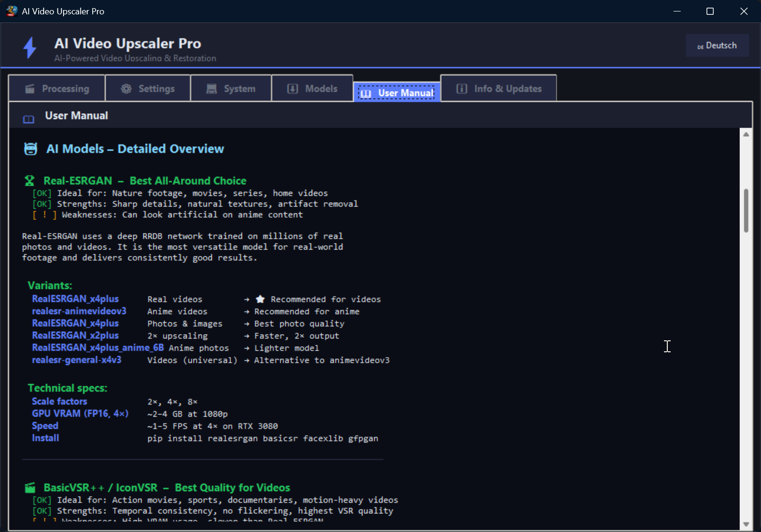Click the download icon on the Models tab
The width and height of the screenshot is (761, 532).
[x=293, y=89]
